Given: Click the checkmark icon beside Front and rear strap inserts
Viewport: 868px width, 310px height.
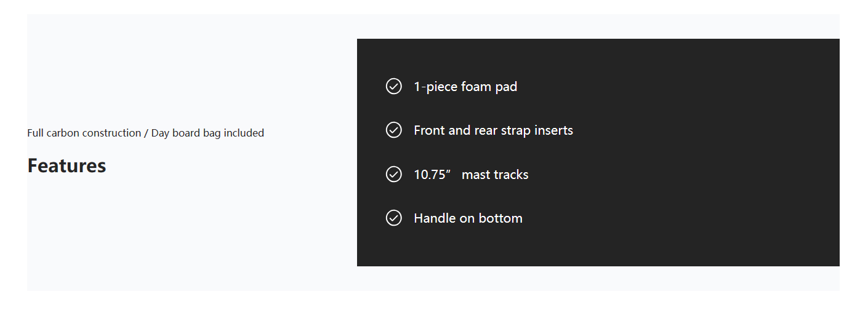Looking at the screenshot, I should click(x=394, y=130).
